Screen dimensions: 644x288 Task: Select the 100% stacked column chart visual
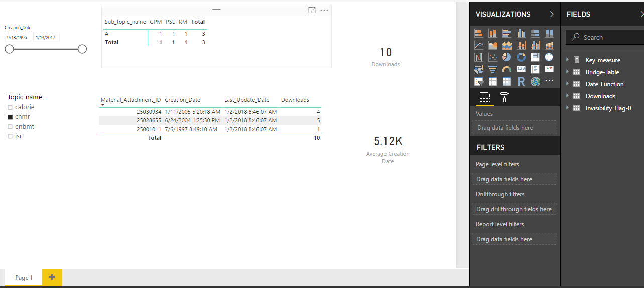549,33
